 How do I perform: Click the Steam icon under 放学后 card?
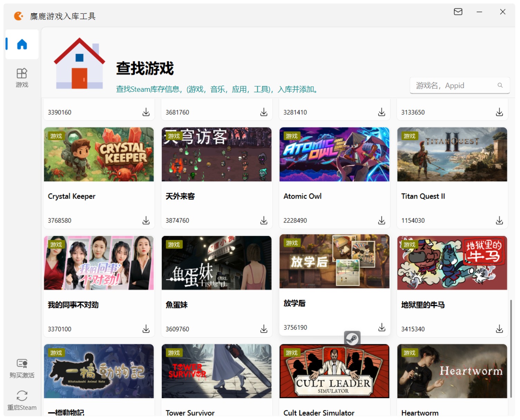[x=352, y=339]
